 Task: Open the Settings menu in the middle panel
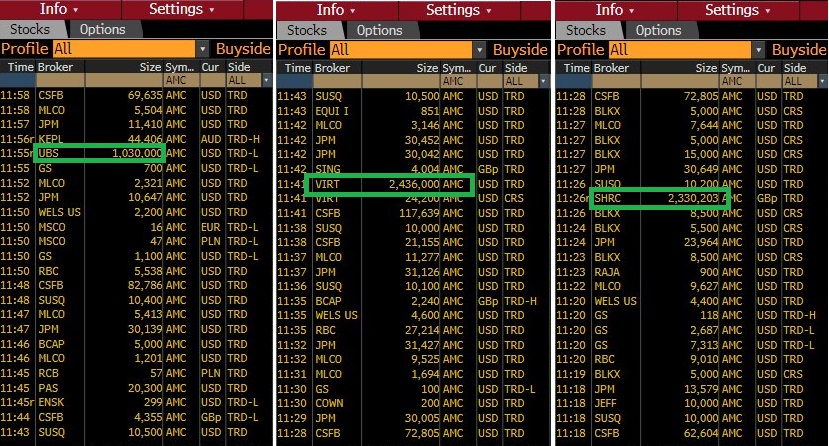tap(459, 10)
